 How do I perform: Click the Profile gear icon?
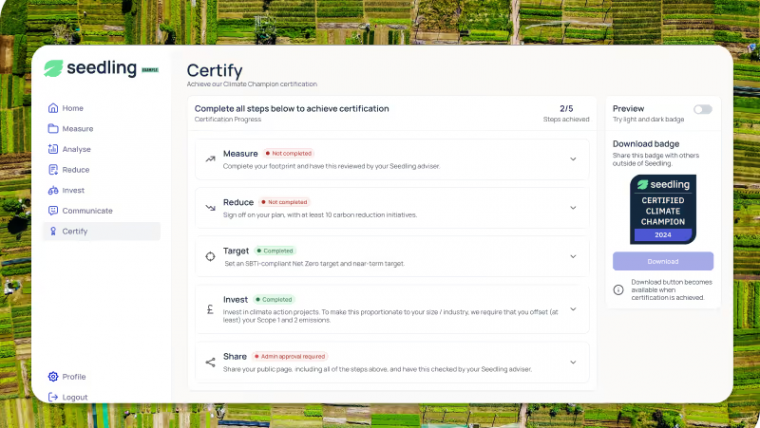coord(53,377)
